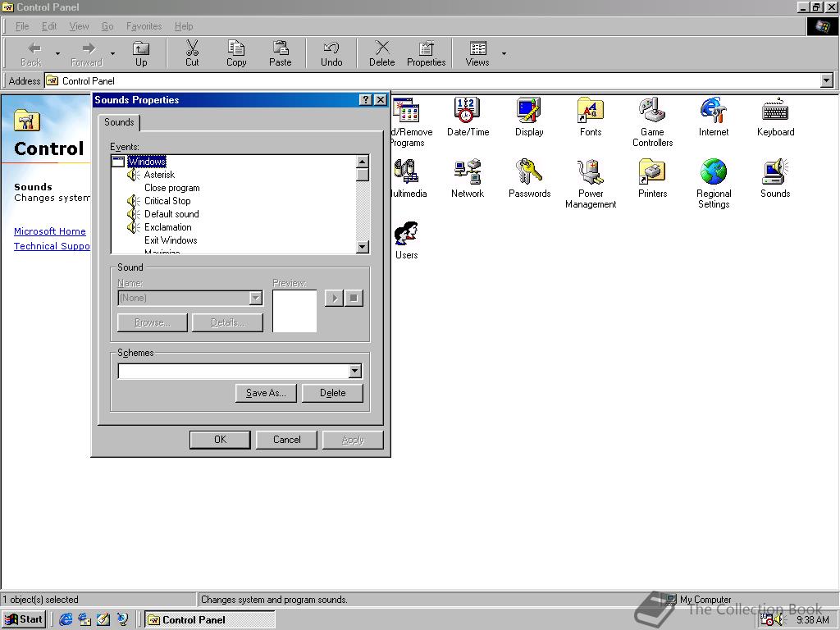Click the Power Management icon
Screen dimensions: 840x630
(591, 172)
